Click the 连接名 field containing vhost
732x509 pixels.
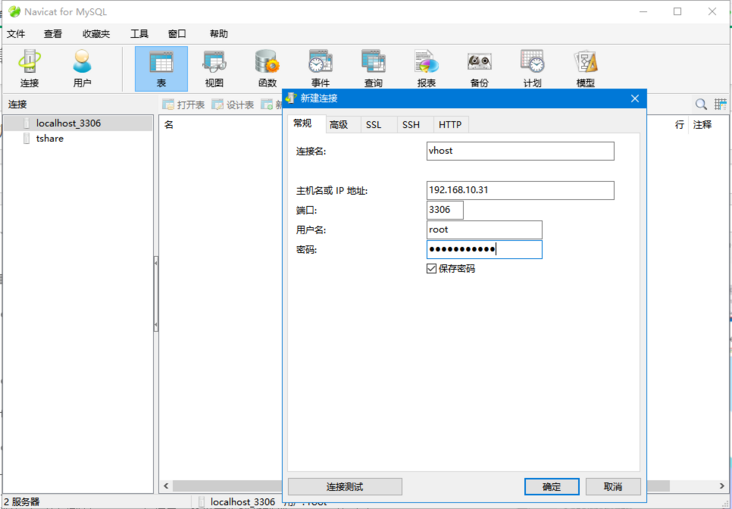click(520, 151)
